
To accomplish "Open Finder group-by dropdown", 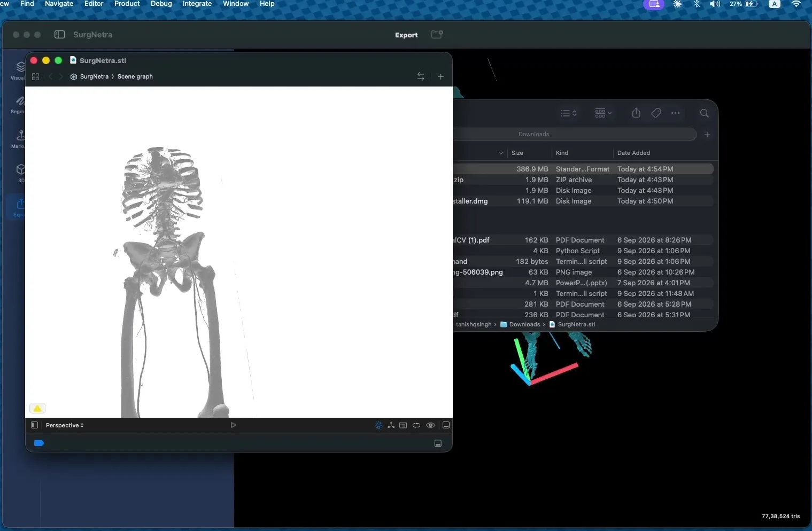I will [603, 113].
